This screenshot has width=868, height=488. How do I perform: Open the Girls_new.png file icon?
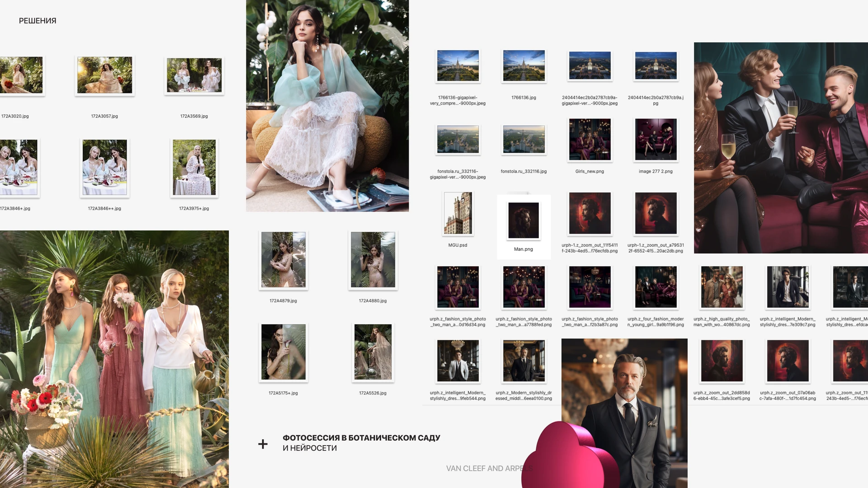click(x=590, y=139)
